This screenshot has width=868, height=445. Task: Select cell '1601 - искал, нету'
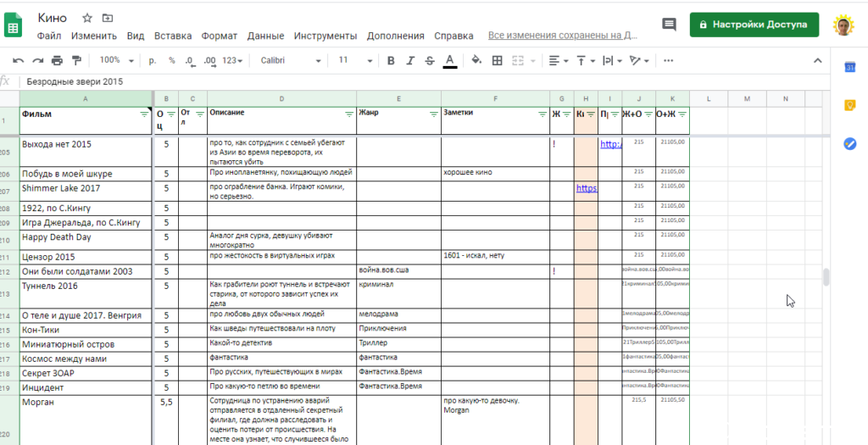pos(495,258)
